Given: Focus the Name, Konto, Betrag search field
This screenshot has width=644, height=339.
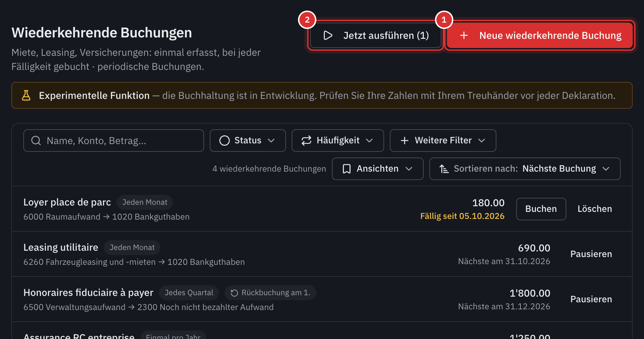Looking at the screenshot, I should 114,141.
